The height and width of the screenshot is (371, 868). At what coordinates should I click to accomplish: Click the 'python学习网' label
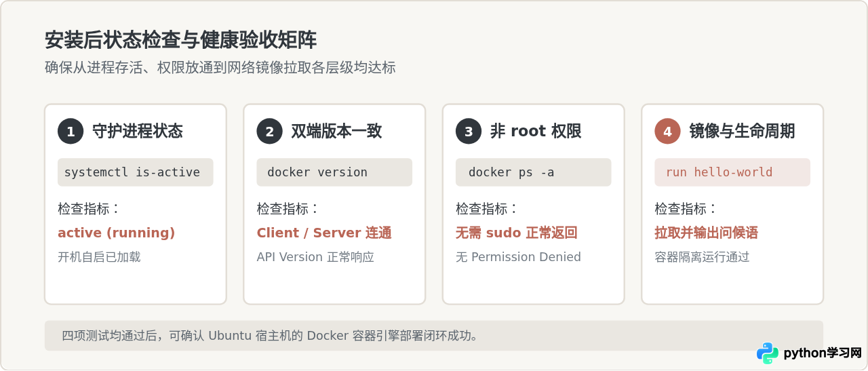click(822, 353)
